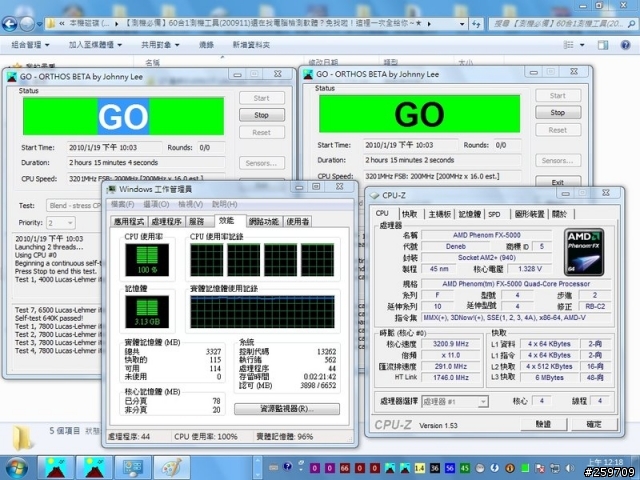Click the Explorer back arrow button
640x480 pixels.
coord(10,24)
